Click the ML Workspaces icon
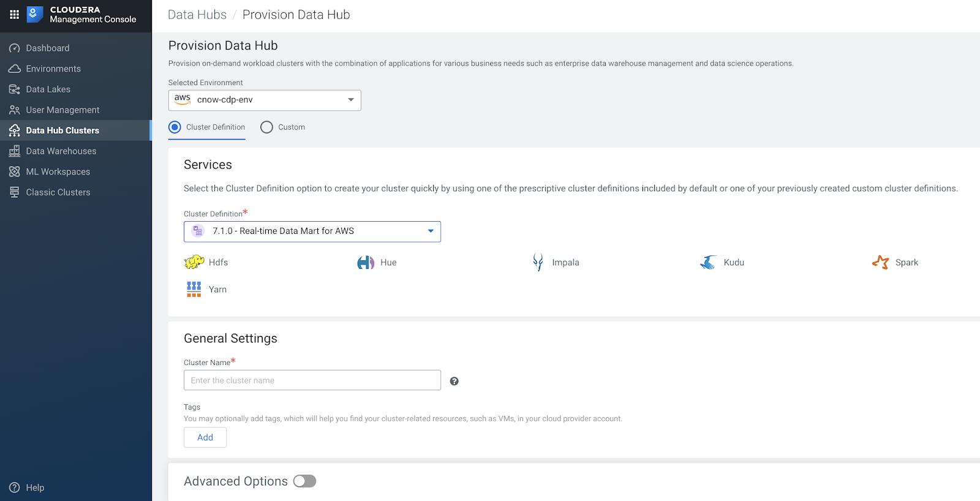The width and height of the screenshot is (980, 501). (x=15, y=172)
